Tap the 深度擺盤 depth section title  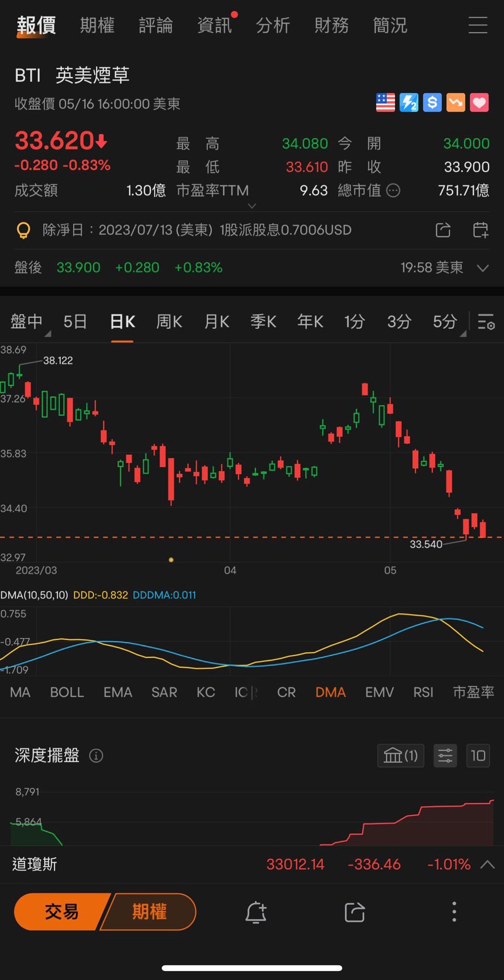point(47,756)
